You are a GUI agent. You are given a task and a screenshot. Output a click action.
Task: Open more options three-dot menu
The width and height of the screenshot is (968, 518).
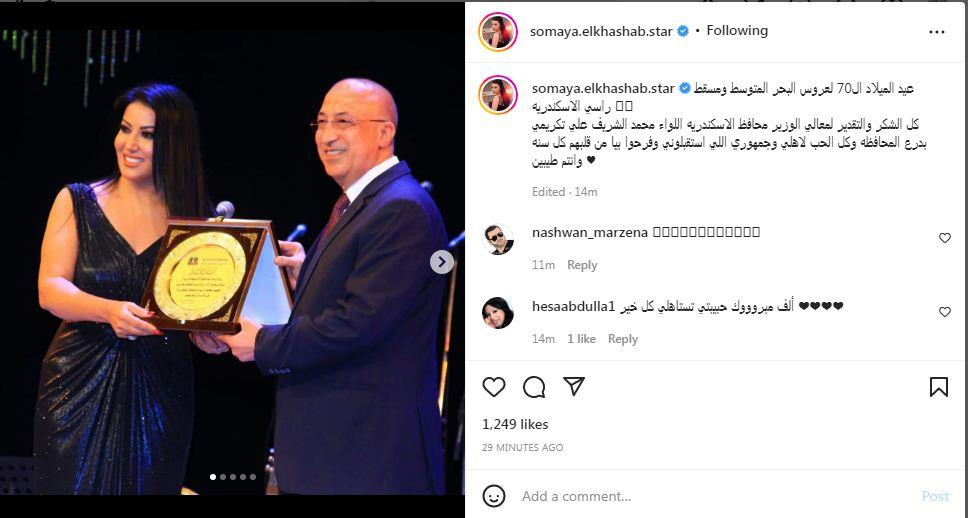click(937, 32)
